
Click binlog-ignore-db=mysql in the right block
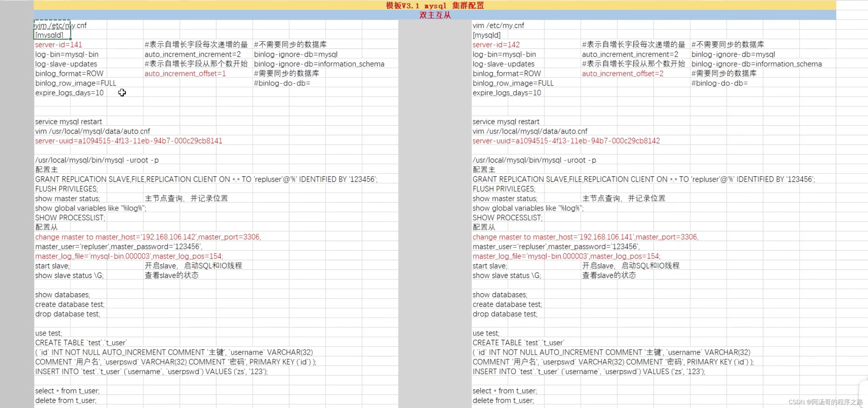pos(733,54)
